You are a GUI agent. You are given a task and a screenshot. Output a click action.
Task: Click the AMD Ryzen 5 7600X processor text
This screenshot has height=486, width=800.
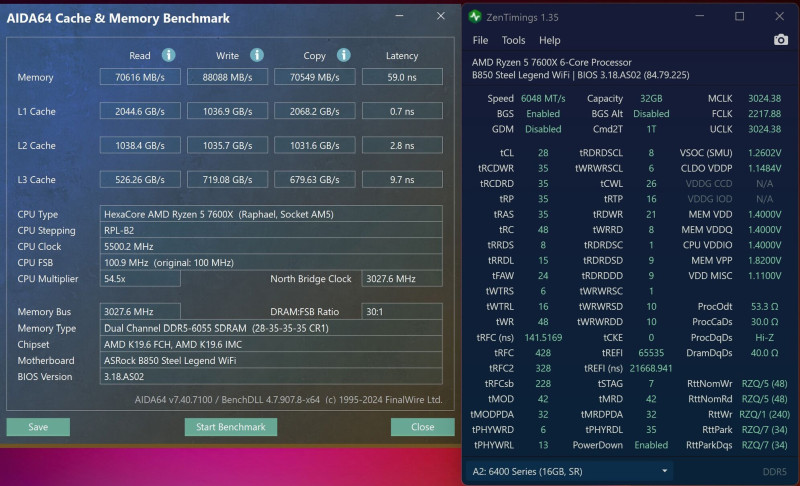tap(552, 62)
